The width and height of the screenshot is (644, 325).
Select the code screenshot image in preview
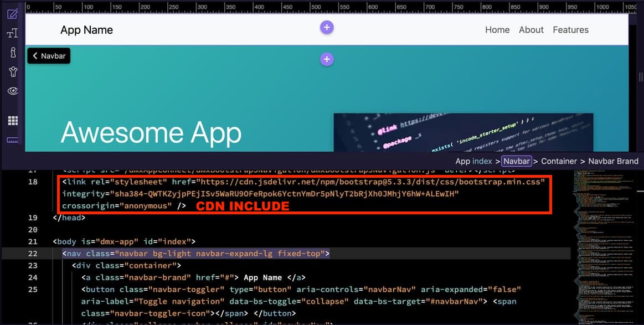463,132
